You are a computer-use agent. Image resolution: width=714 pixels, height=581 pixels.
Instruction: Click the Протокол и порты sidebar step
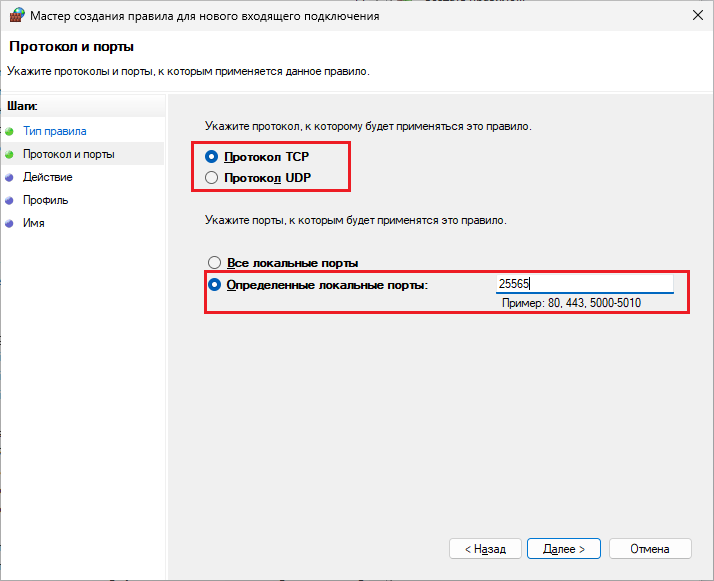pos(68,154)
